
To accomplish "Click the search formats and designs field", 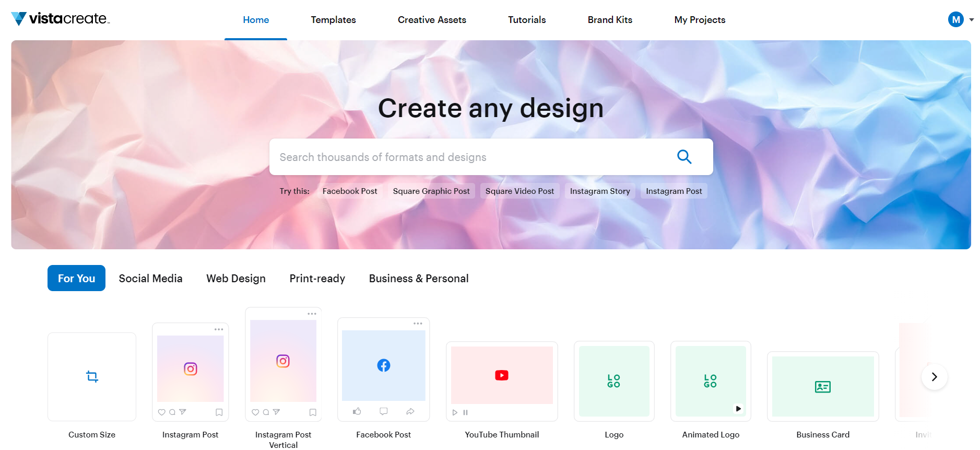I will coord(491,157).
